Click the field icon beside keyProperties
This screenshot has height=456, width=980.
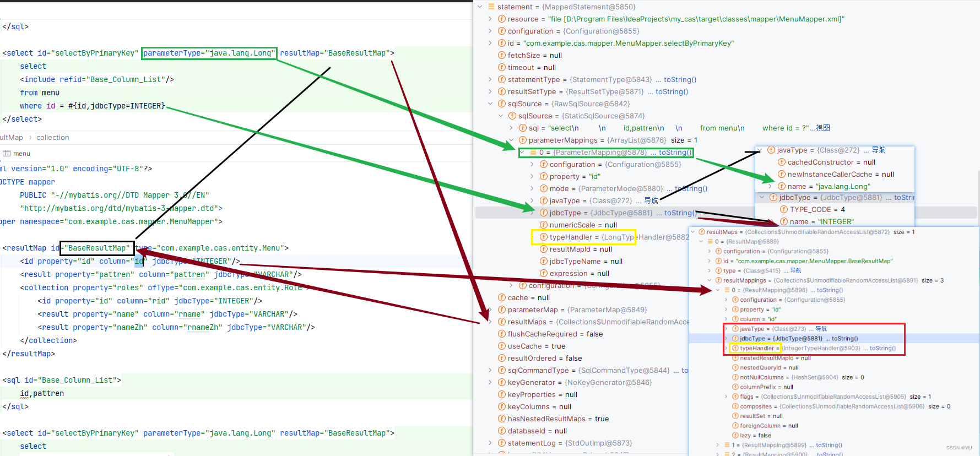click(x=502, y=394)
